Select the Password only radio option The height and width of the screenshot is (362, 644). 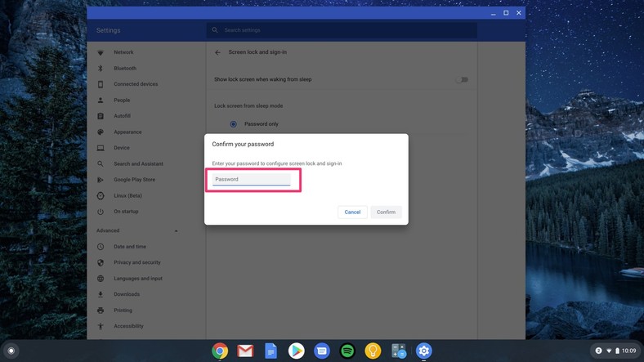[x=233, y=124]
